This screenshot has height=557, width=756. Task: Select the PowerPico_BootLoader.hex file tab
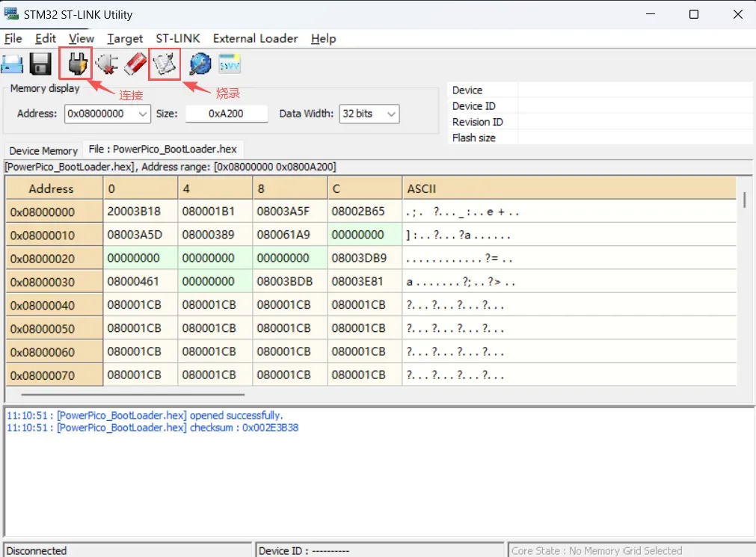point(162,150)
